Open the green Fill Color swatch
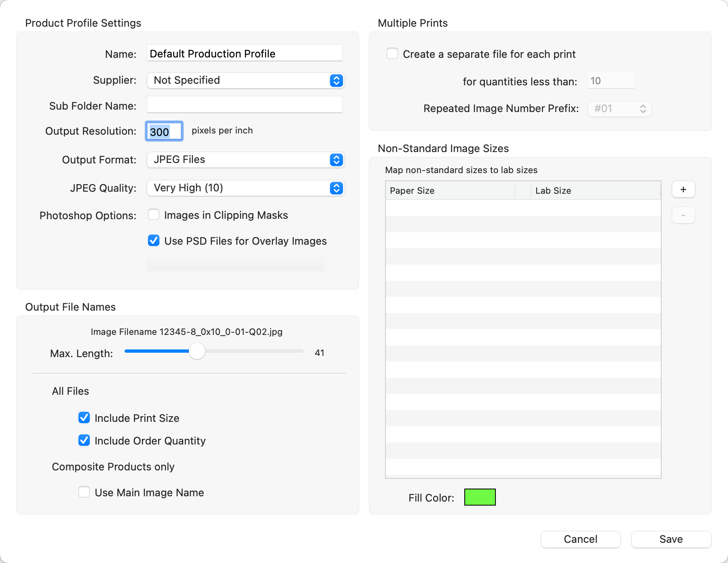Image resolution: width=728 pixels, height=563 pixels. (x=480, y=497)
